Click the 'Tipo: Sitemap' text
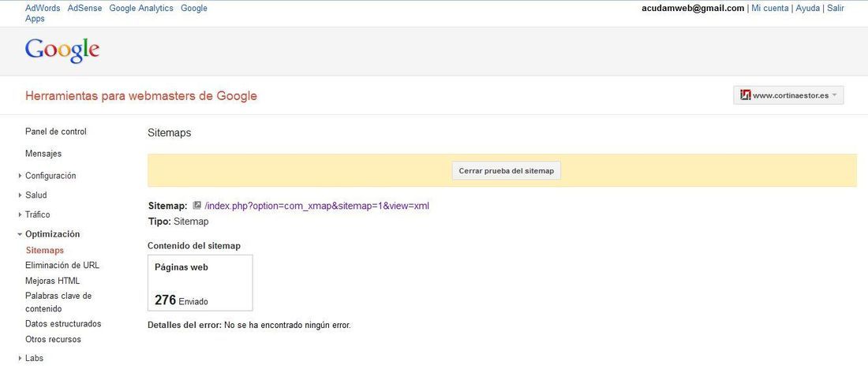Viewport: 868px width, 376px height. (x=178, y=222)
